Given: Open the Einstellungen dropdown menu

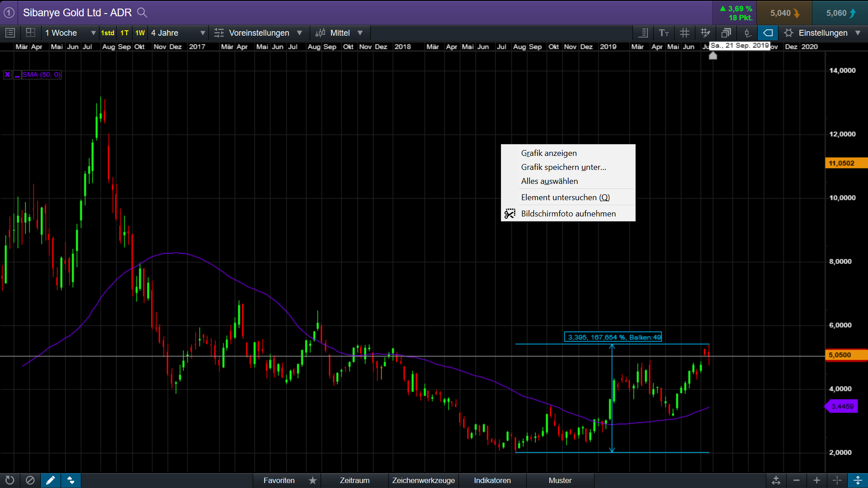Looking at the screenshot, I should pos(823,33).
